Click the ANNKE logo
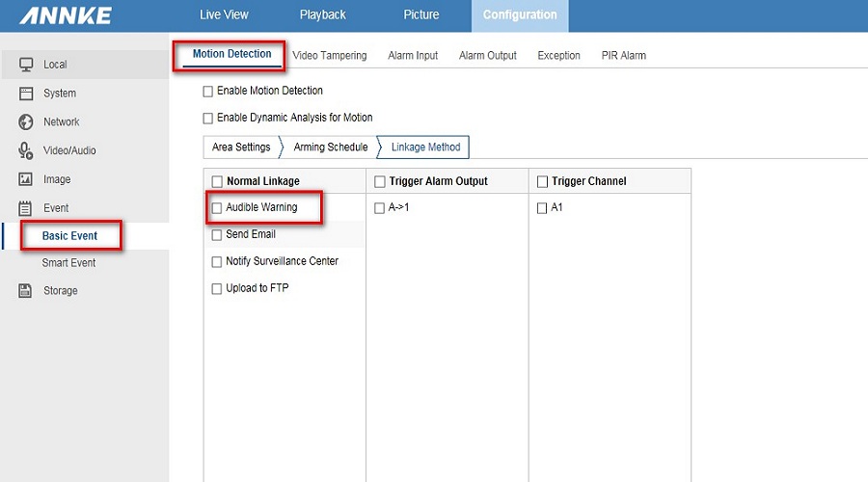Viewport: 868px width, 482px height. (x=66, y=15)
